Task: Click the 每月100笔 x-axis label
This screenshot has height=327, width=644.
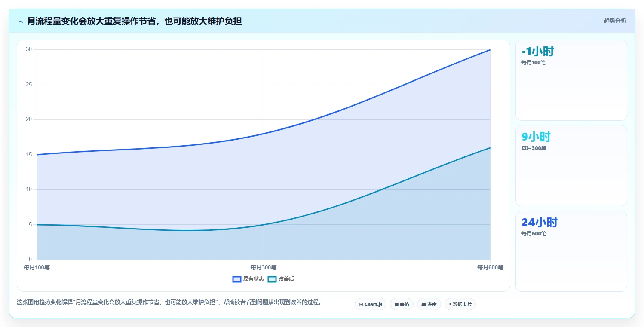Action: (x=37, y=267)
